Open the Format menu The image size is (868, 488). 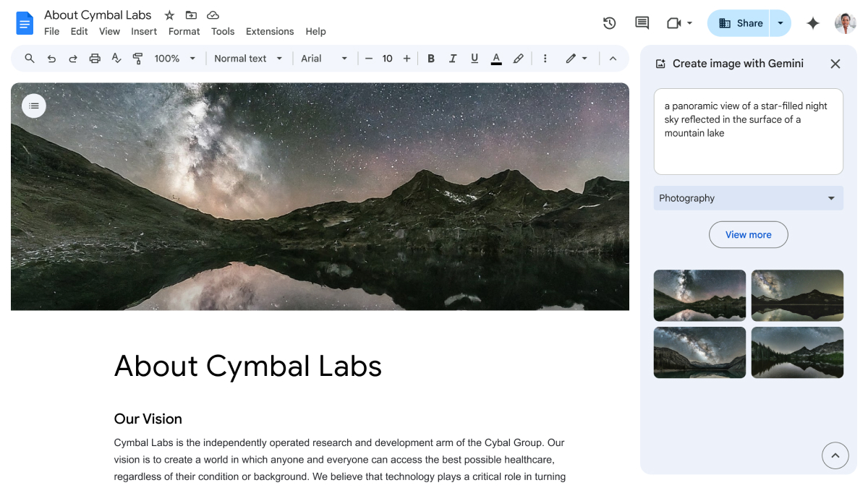[x=184, y=31]
